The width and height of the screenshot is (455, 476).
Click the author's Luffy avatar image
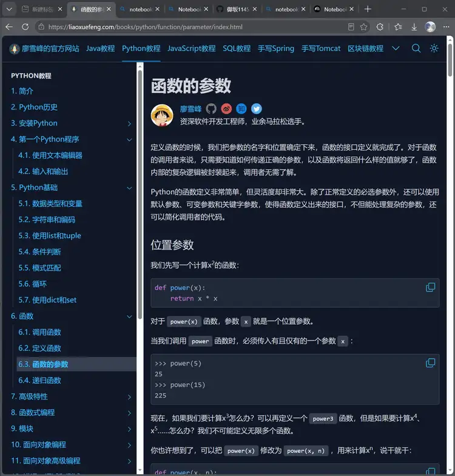pos(162,115)
